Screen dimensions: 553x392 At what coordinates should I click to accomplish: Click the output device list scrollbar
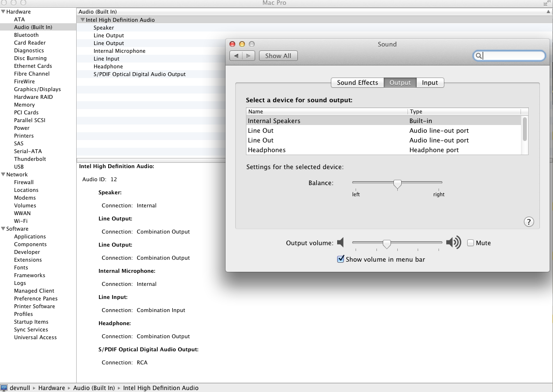pyautogui.click(x=525, y=129)
